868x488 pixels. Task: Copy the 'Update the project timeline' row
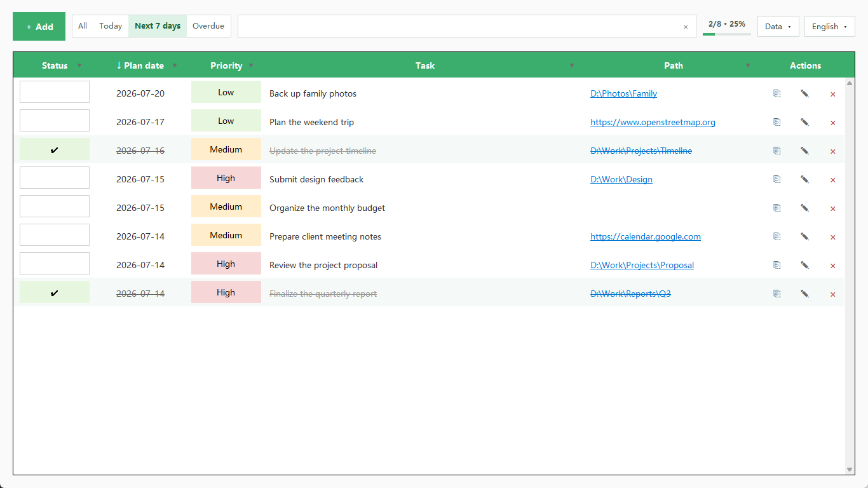point(776,151)
